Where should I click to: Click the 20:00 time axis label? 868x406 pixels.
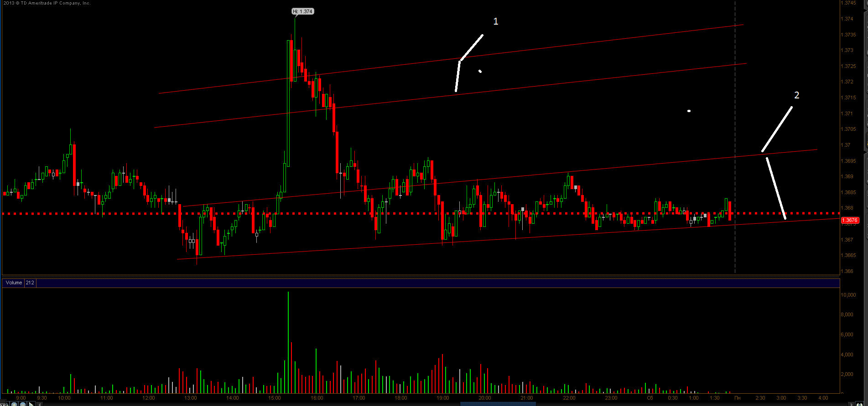(x=485, y=398)
